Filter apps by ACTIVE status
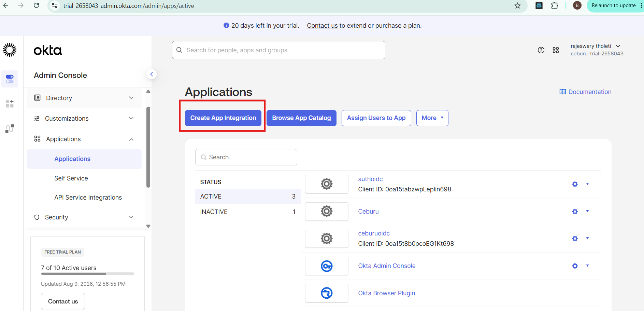 (248, 197)
